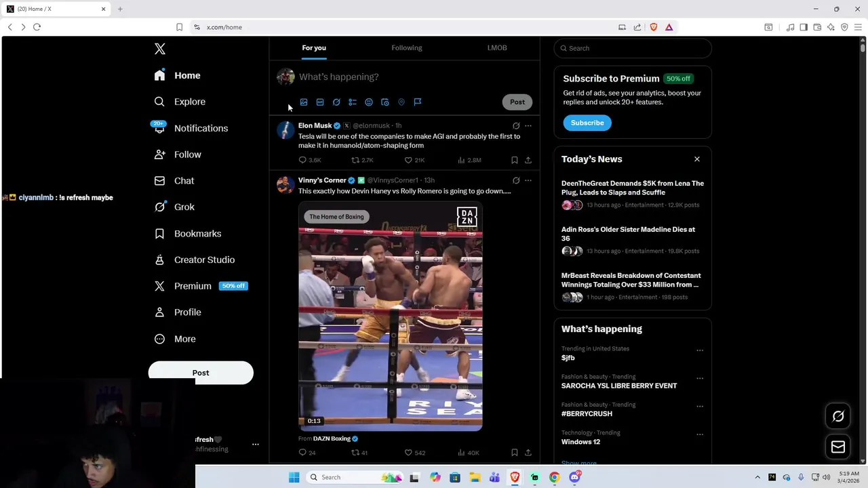This screenshot has height=488, width=868.
Task: Dismiss the Today's News panel
Action: (x=696, y=159)
